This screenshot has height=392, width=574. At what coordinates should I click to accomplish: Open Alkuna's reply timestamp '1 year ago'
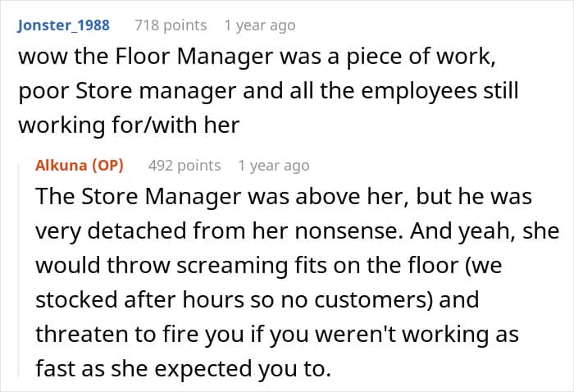tap(274, 166)
